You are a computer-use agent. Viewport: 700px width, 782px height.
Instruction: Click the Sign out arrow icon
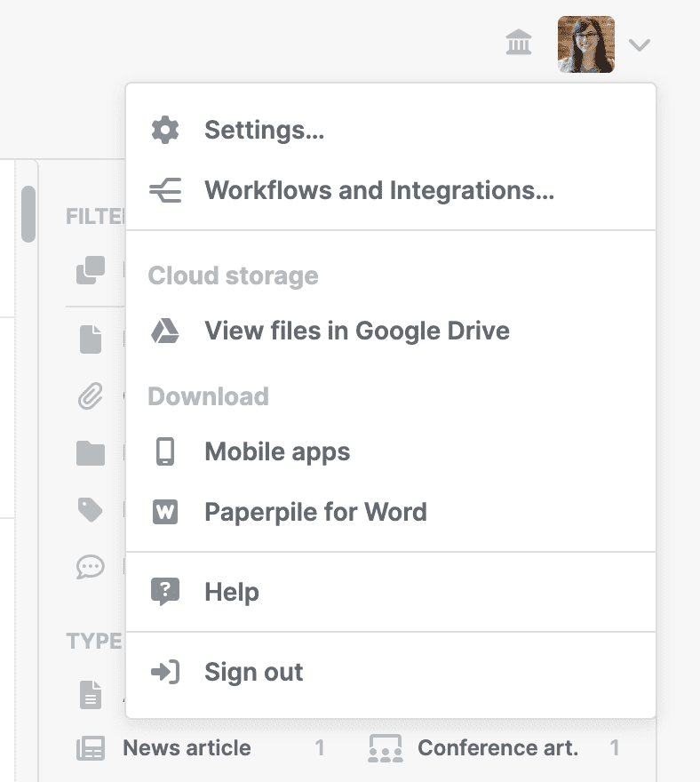165,672
